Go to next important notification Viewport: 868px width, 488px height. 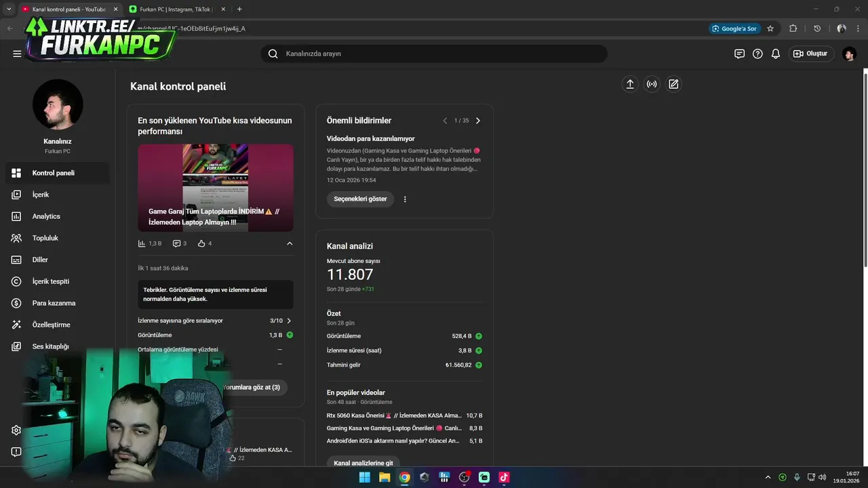pos(478,121)
